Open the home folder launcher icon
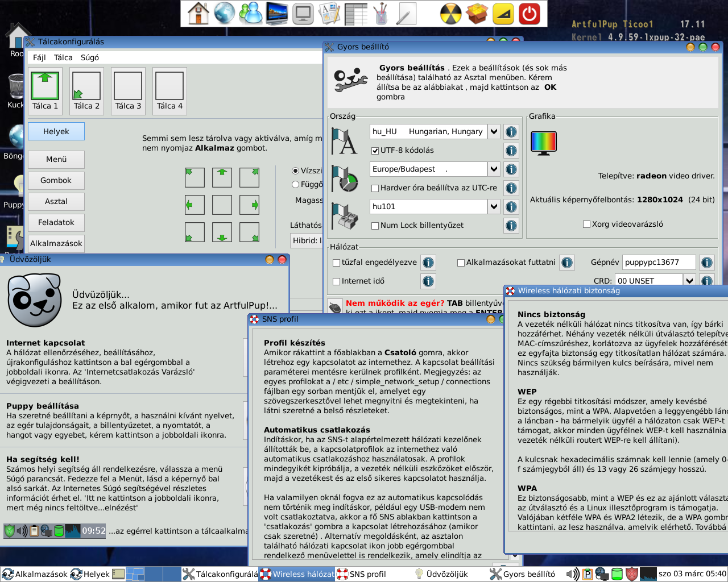Screen dimensions: 728x582 tap(198, 13)
